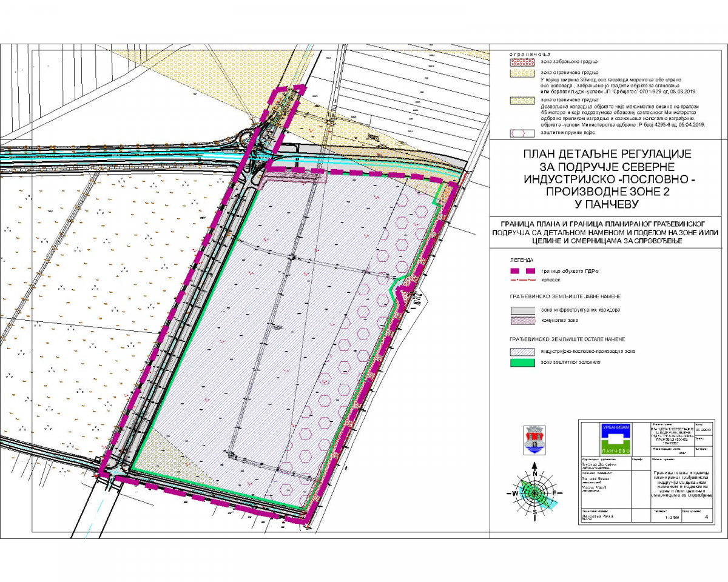This screenshot has width=728, height=582.
Task: Click the red dash-dot road legend line
Action: pos(522,281)
